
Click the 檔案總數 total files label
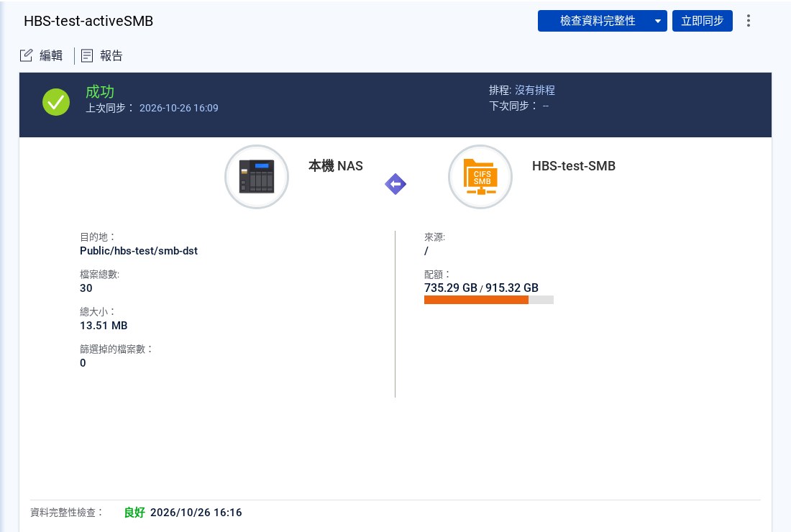[99, 275]
